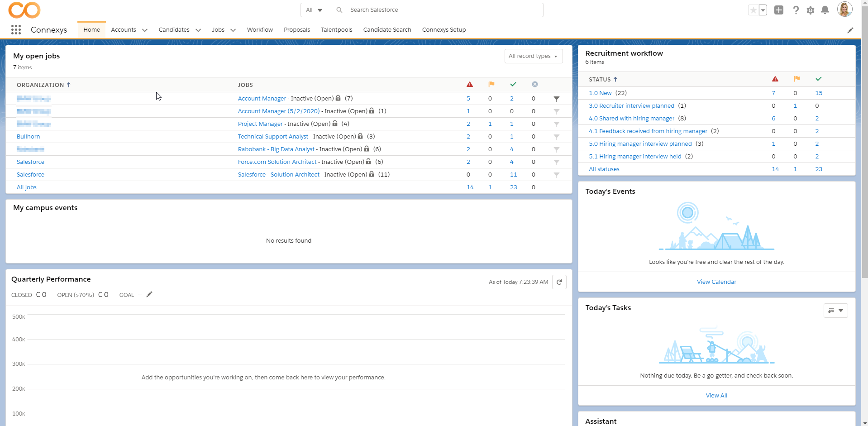
Task: Open the 1.0 New status link
Action: coord(600,93)
